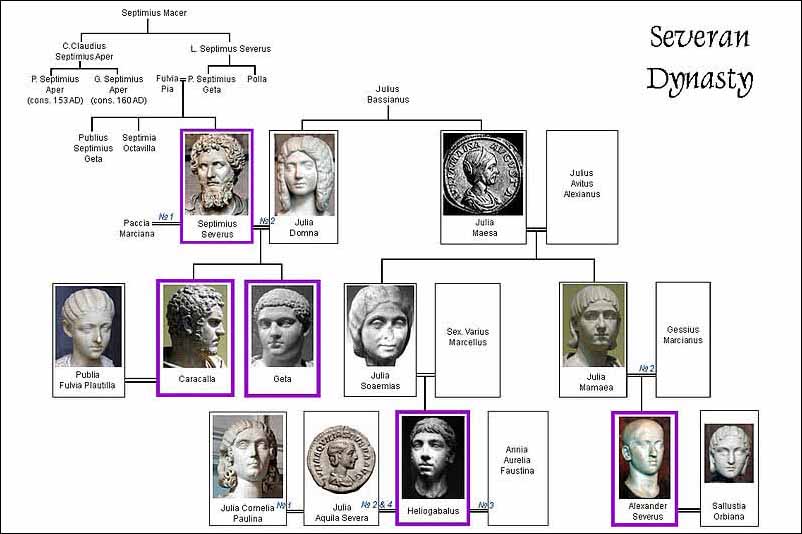Click the Julia Cornelia Paulina portrait
Image resolution: width=802 pixels, height=534 pixels.
(x=246, y=457)
